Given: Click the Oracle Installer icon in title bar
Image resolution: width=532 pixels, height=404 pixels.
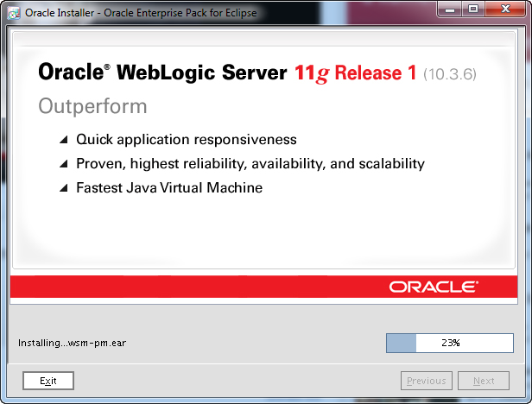Looking at the screenshot, I should coord(14,13).
